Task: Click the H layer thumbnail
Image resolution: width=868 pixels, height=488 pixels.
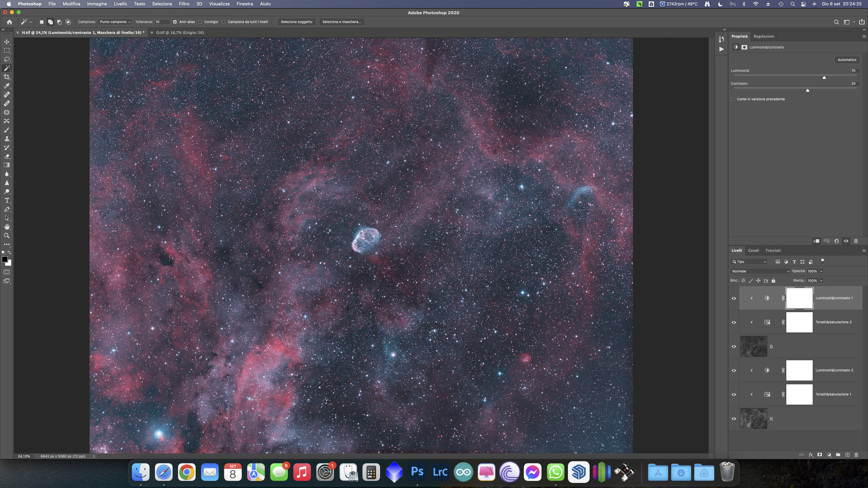Action: [753, 419]
